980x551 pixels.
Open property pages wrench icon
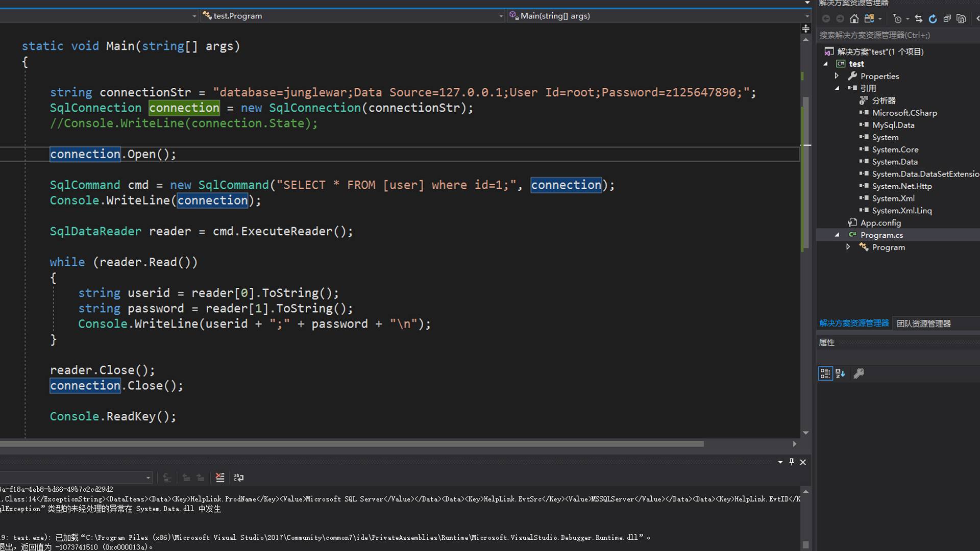pos(859,373)
